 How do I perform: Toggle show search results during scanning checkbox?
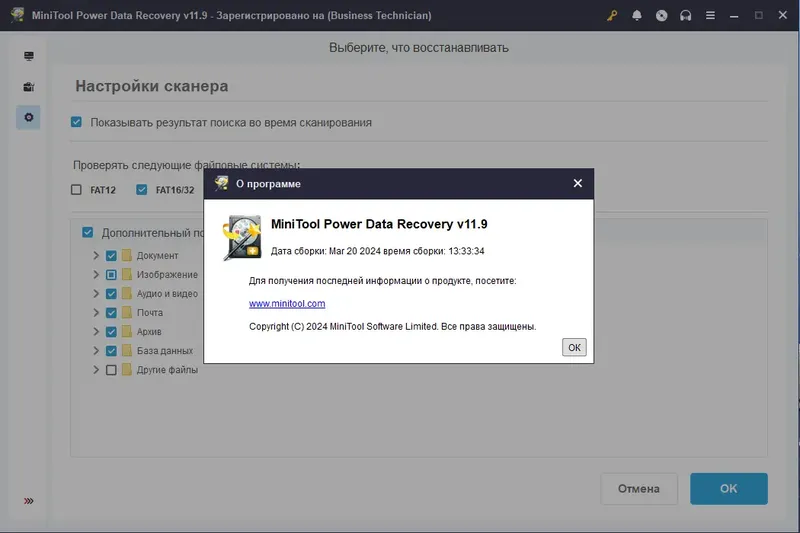pos(77,122)
